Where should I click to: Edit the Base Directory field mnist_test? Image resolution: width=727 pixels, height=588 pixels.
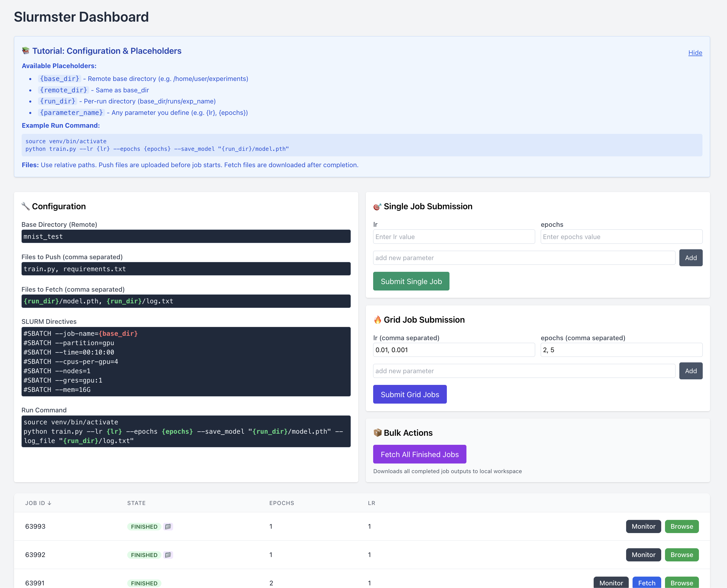point(186,236)
